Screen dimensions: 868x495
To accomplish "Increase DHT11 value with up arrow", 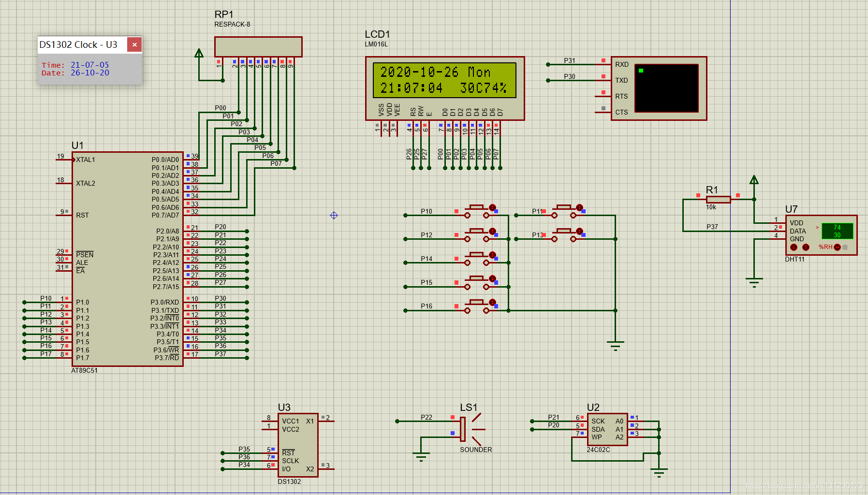I will pyautogui.click(x=806, y=247).
